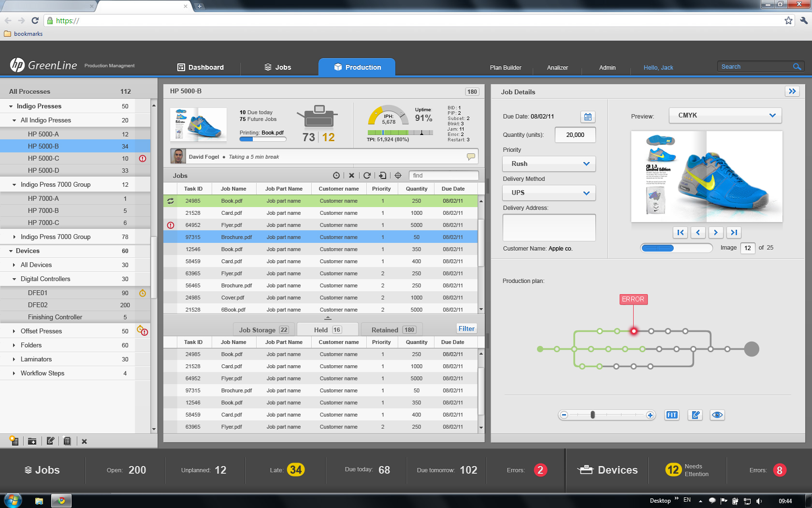Click the FIT production plan button
Viewport: 812px width, 508px height.
point(672,415)
